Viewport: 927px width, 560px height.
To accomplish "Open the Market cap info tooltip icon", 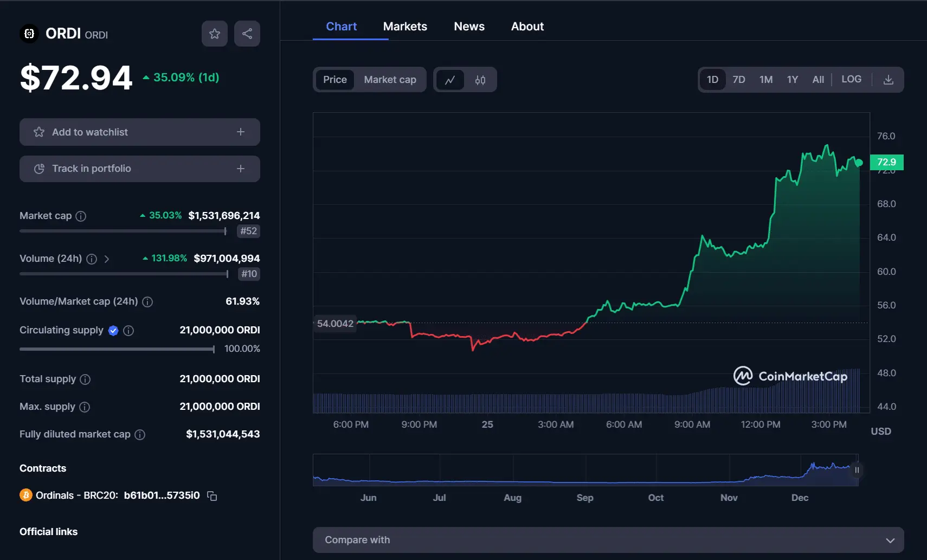I will tap(81, 216).
